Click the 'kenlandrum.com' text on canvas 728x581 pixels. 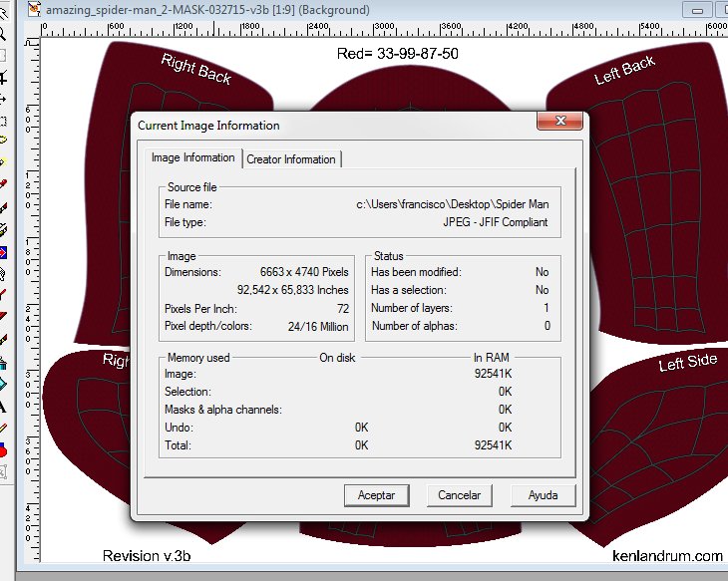667,556
